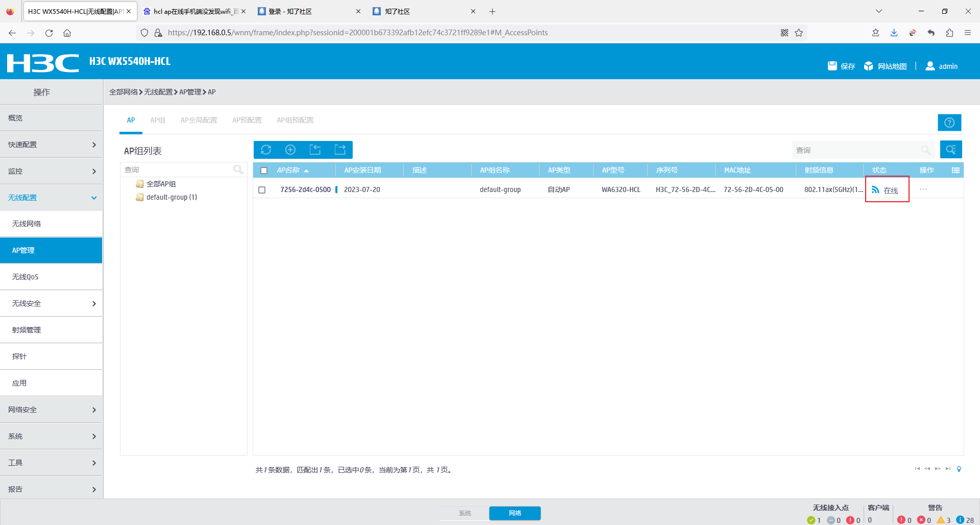The width and height of the screenshot is (980, 525).
Task: Select the default-group (1) tree node
Action: [x=171, y=197]
